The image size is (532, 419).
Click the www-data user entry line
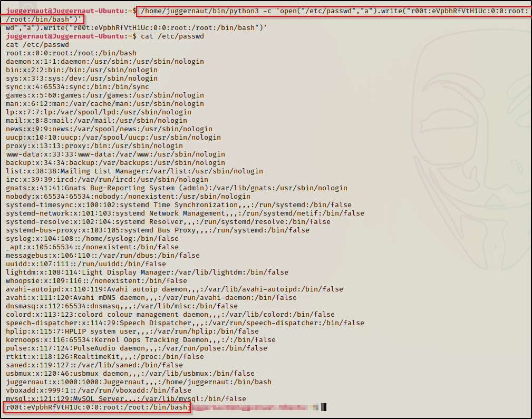pos(115,154)
